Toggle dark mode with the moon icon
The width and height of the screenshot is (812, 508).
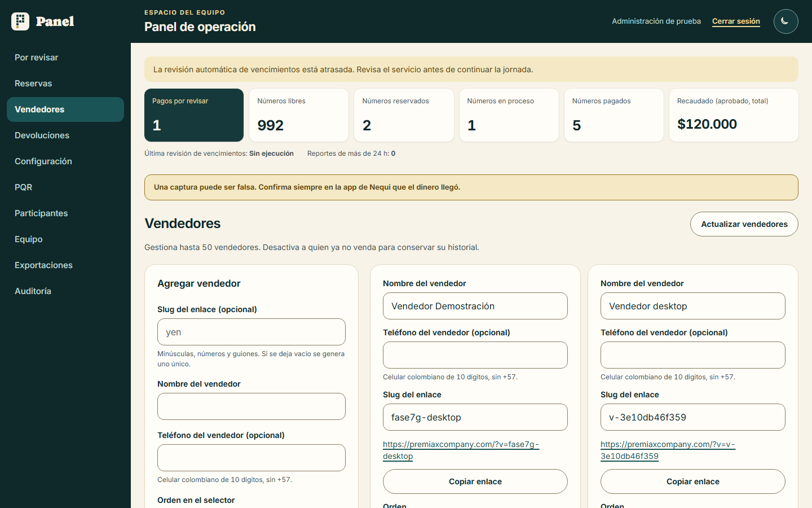click(785, 21)
